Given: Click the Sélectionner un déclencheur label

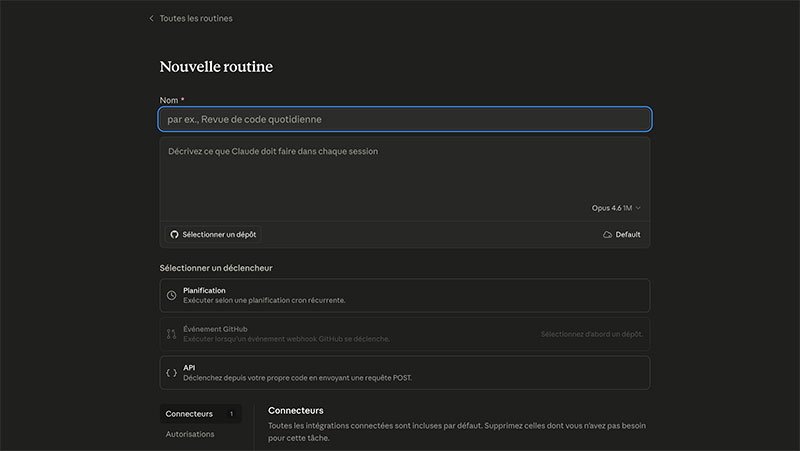Looking at the screenshot, I should tap(216, 268).
